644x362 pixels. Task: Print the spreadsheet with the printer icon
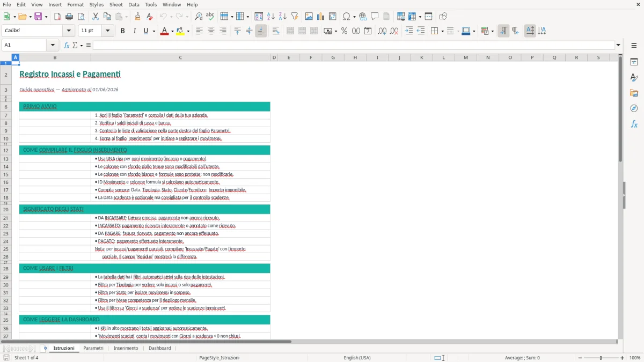[69, 17]
